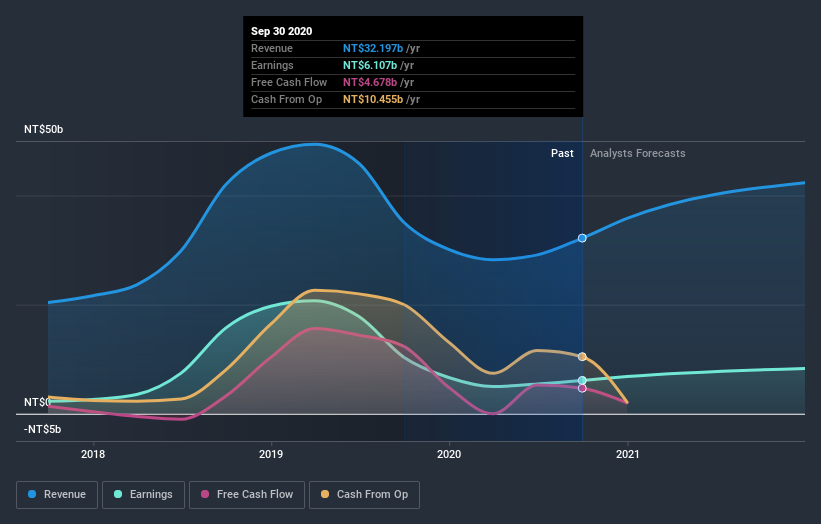
Task: Toggle the Revenue legend series
Action: pos(57,495)
